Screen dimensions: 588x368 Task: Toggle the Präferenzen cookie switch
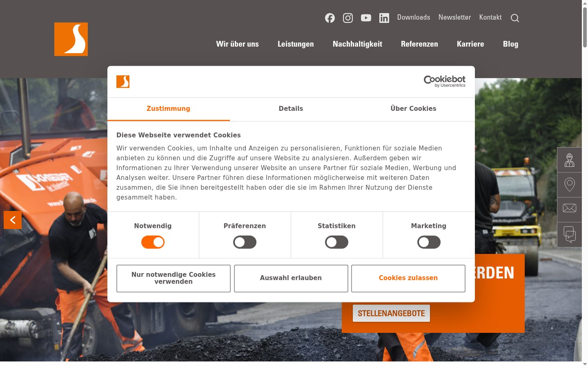tap(245, 242)
